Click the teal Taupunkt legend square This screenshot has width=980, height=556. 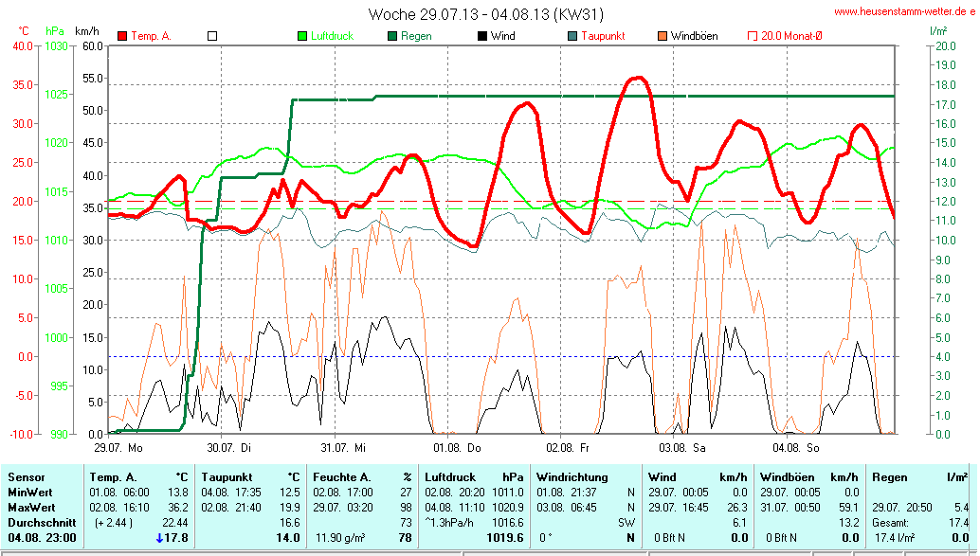click(572, 36)
